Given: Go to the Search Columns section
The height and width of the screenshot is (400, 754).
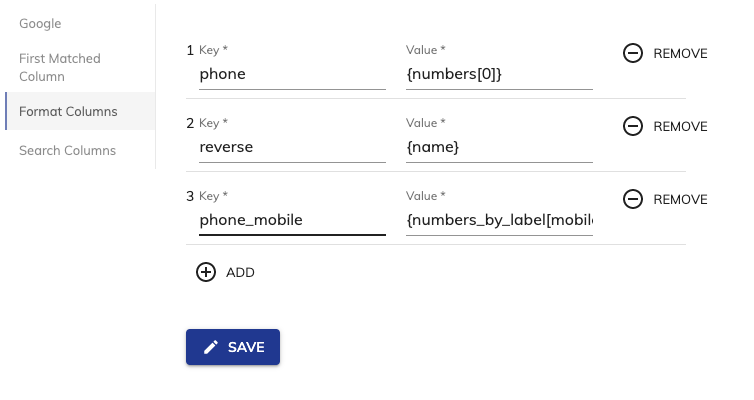Looking at the screenshot, I should [x=67, y=150].
